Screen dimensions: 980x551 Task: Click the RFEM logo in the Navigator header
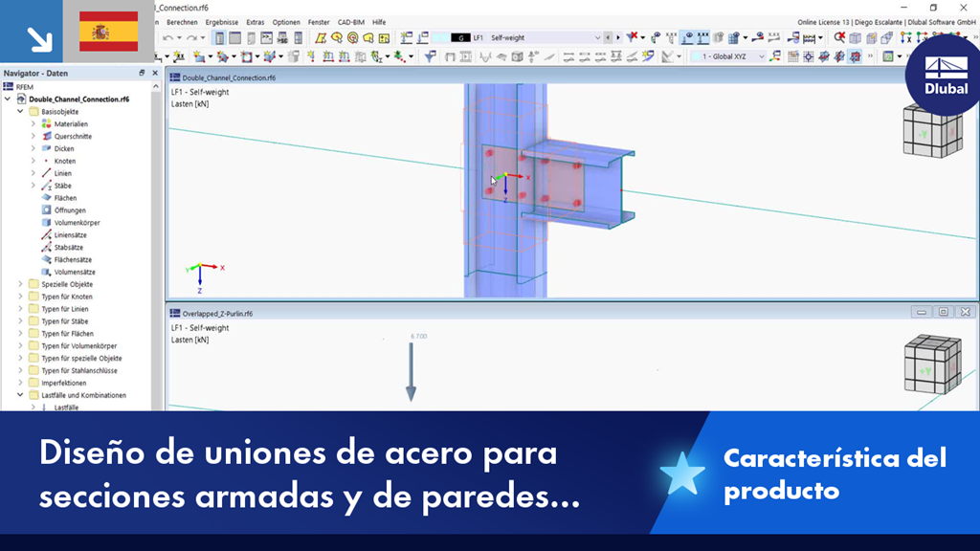pos(9,87)
